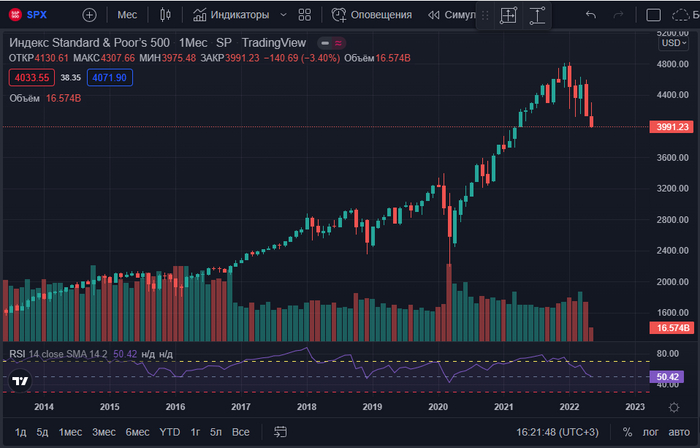Image resolution: width=700 pixels, height=448 pixels.
Task: Expand the Индикаторы favorites dropdown arrow
Action: pos(283,15)
